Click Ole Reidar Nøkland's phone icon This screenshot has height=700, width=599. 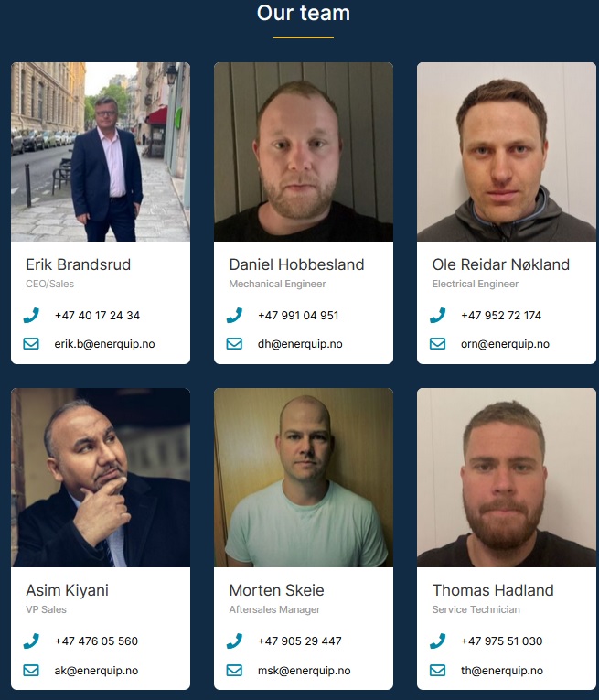[437, 315]
